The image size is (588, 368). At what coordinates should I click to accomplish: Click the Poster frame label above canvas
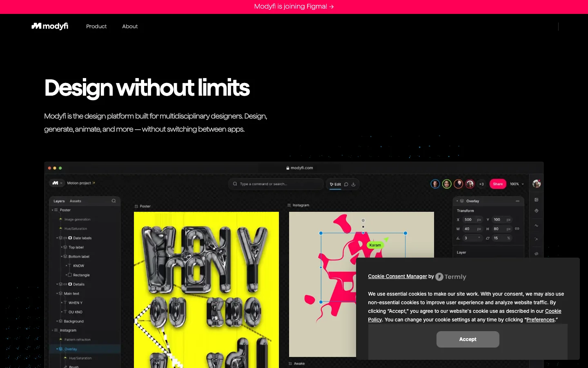(x=143, y=206)
